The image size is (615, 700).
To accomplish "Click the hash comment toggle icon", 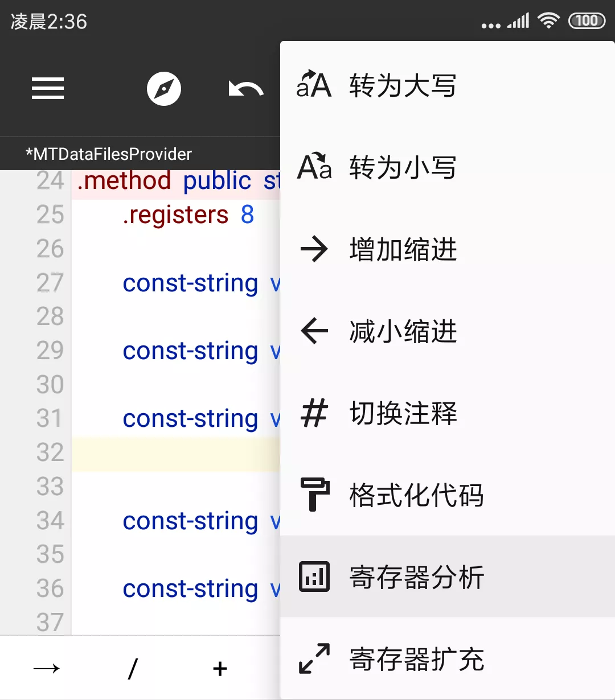I will [x=314, y=413].
